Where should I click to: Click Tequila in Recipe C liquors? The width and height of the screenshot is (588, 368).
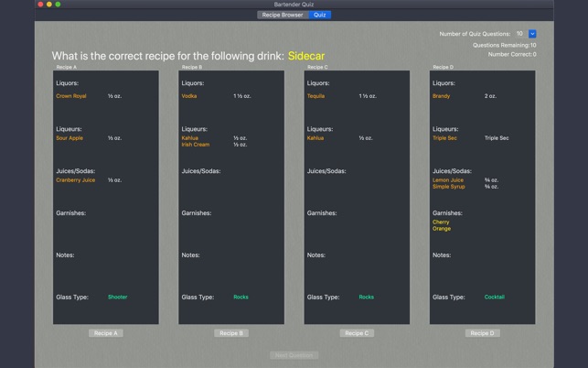(315, 96)
